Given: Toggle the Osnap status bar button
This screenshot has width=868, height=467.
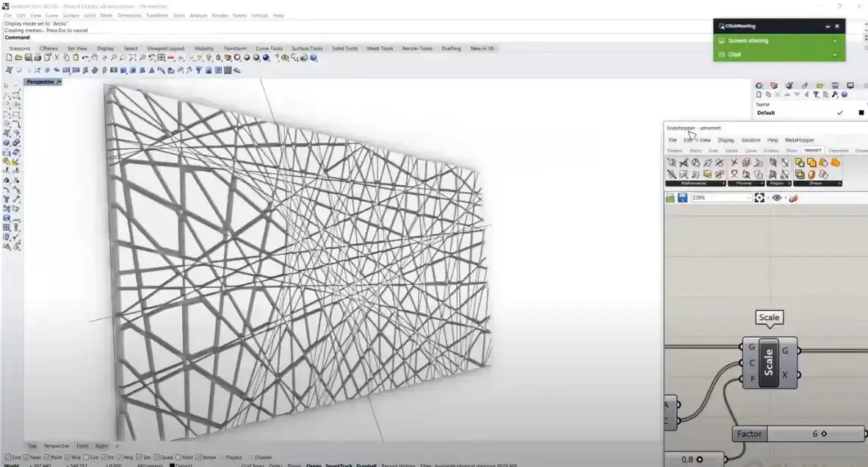Looking at the screenshot, I should coord(314,466).
